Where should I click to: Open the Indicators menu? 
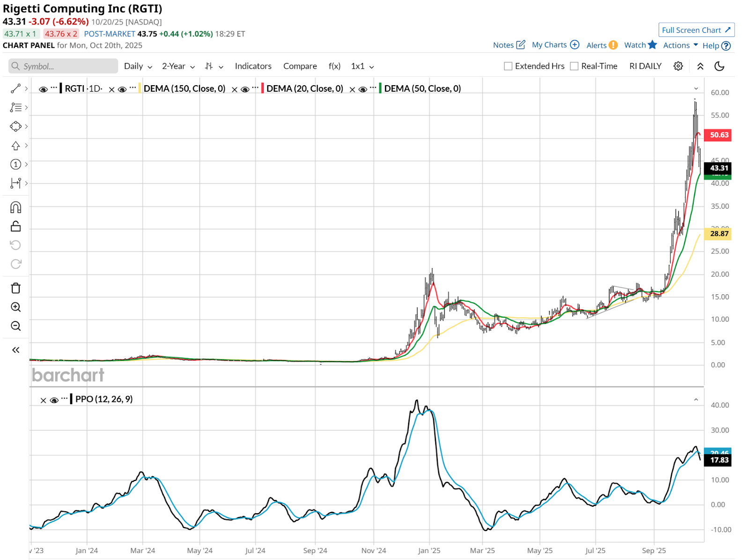(x=253, y=66)
